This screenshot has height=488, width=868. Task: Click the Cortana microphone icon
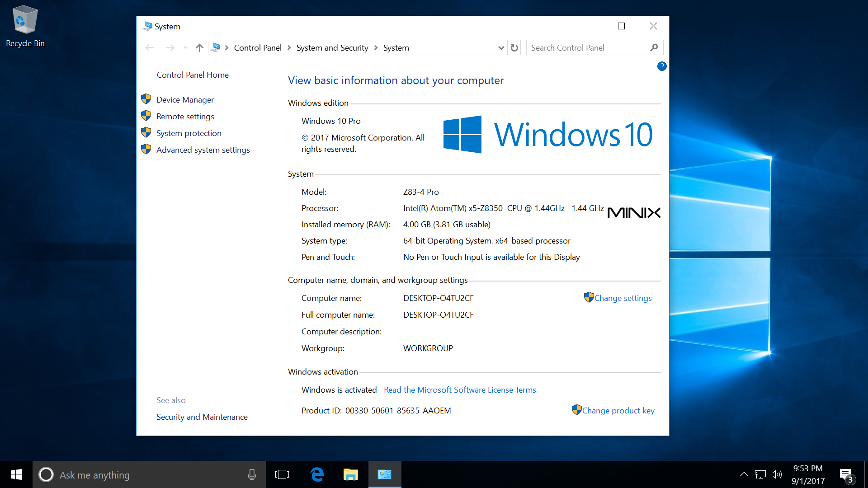coord(252,474)
